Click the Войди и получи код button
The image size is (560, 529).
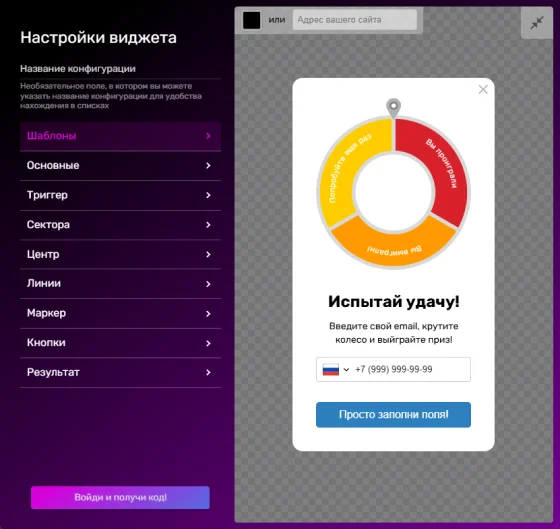120,497
